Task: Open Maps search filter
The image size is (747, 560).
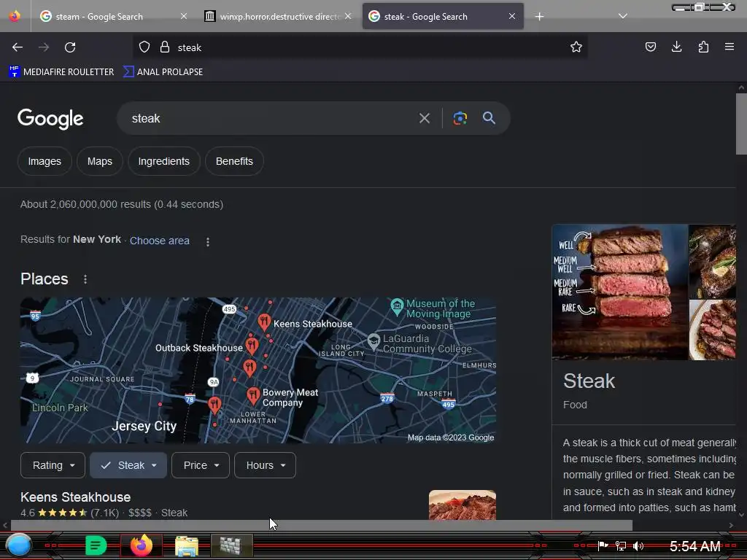Action: 99,161
